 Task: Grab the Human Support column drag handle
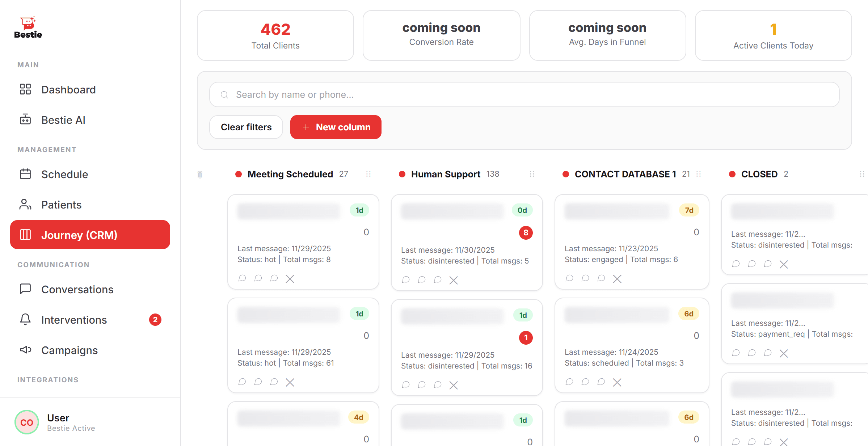[x=532, y=174]
